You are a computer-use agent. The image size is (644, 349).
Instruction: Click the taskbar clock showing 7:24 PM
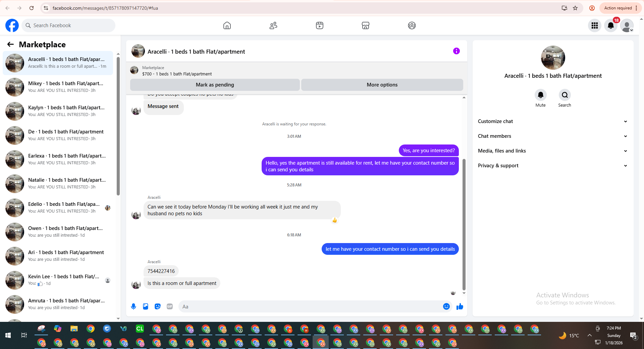614,328
